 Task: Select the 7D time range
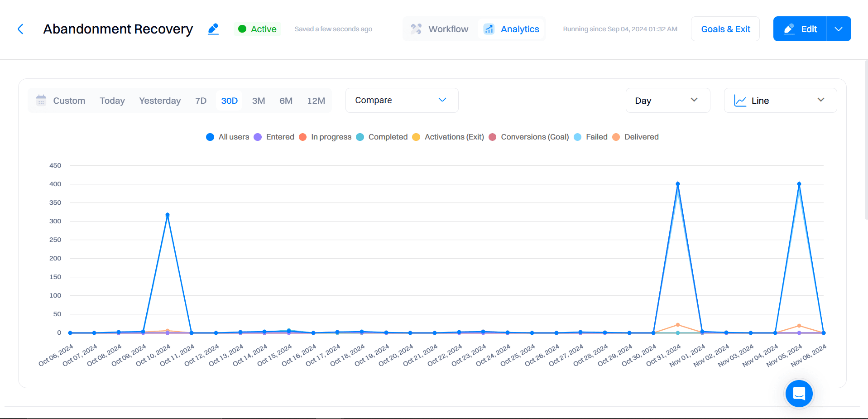coord(201,101)
